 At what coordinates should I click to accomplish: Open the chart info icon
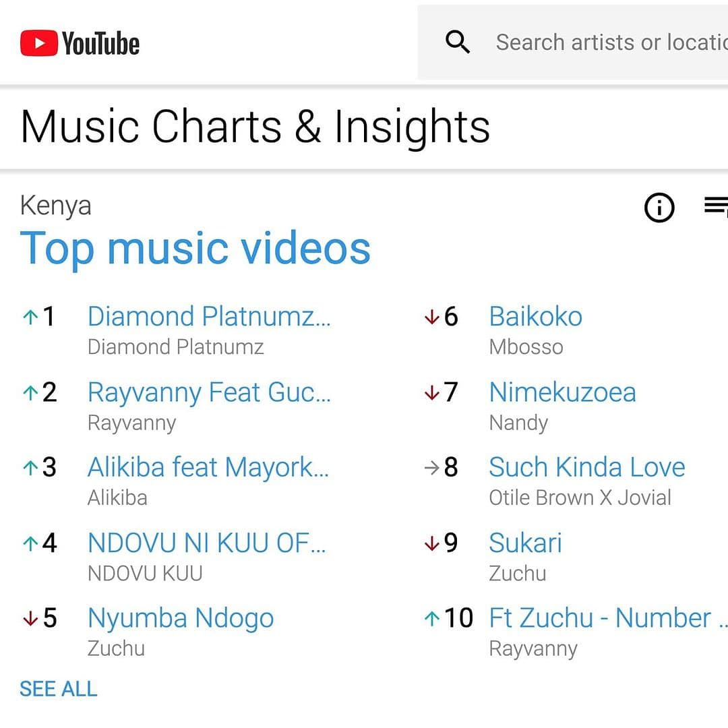[x=659, y=207]
